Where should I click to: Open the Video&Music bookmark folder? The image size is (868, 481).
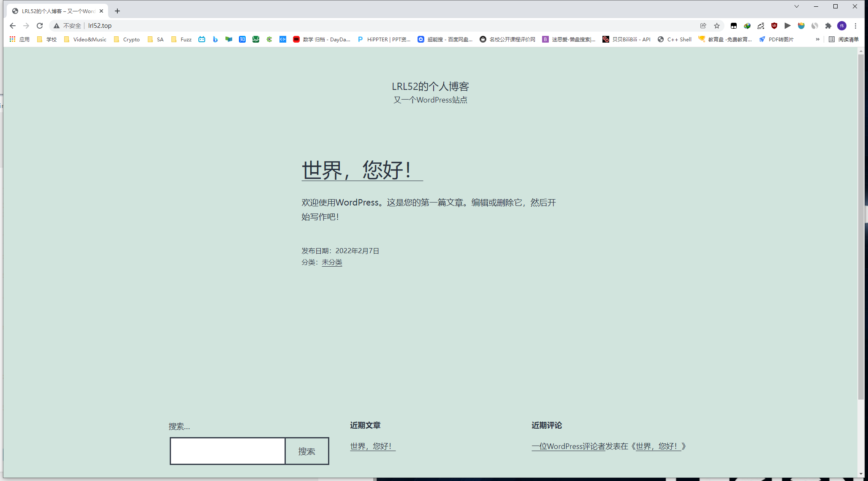click(85, 39)
